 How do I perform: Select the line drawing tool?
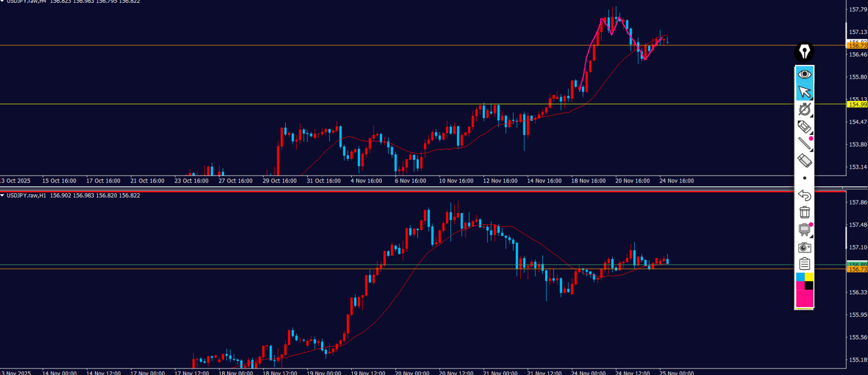804,144
